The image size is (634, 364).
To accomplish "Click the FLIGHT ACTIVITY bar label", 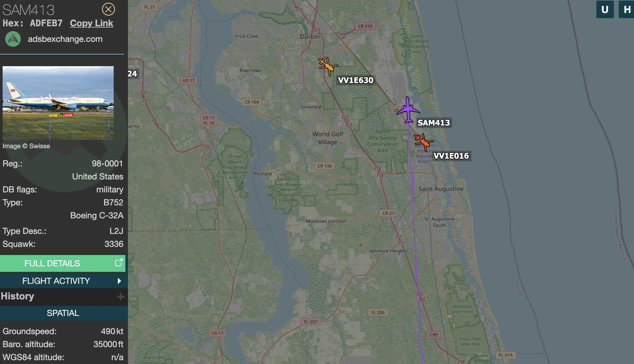I will (x=56, y=281).
